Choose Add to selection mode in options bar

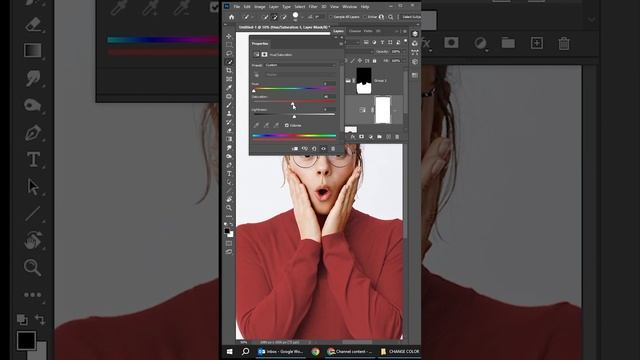275,17
